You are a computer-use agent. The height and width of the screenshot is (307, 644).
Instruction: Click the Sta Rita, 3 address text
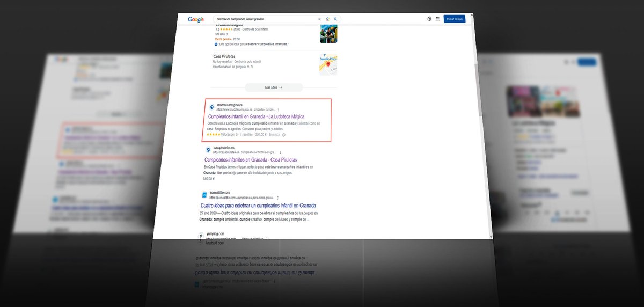[221, 34]
